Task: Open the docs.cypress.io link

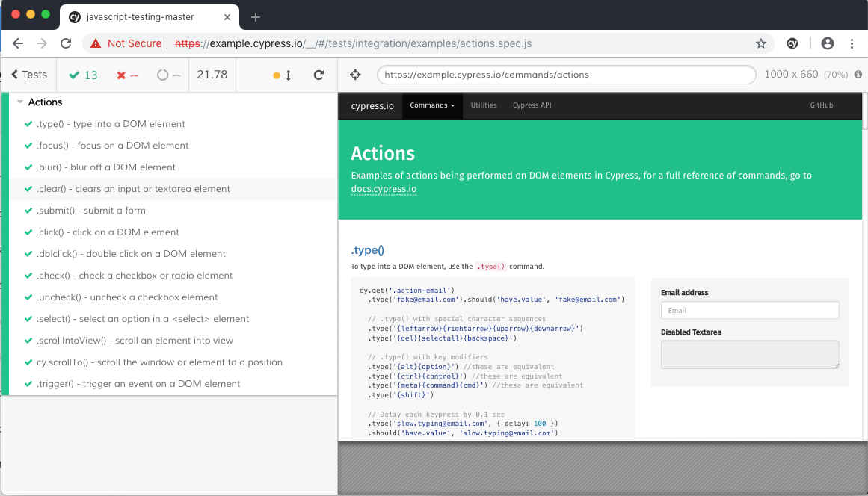Action: 384,189
